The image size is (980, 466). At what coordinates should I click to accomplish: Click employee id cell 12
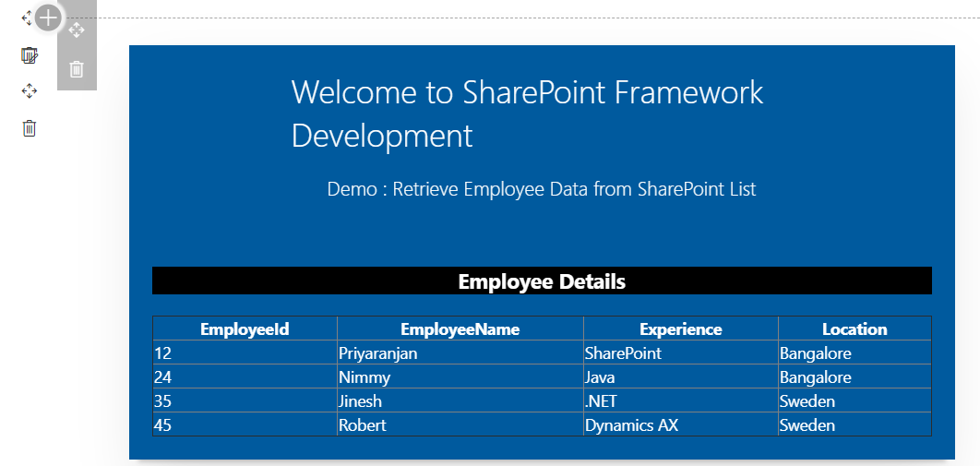(x=245, y=352)
